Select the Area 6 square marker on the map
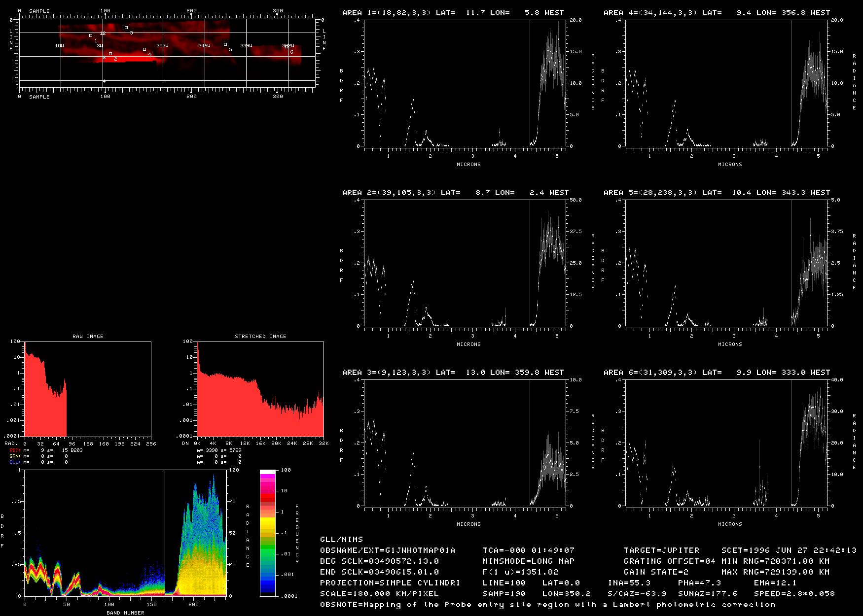 (x=287, y=47)
